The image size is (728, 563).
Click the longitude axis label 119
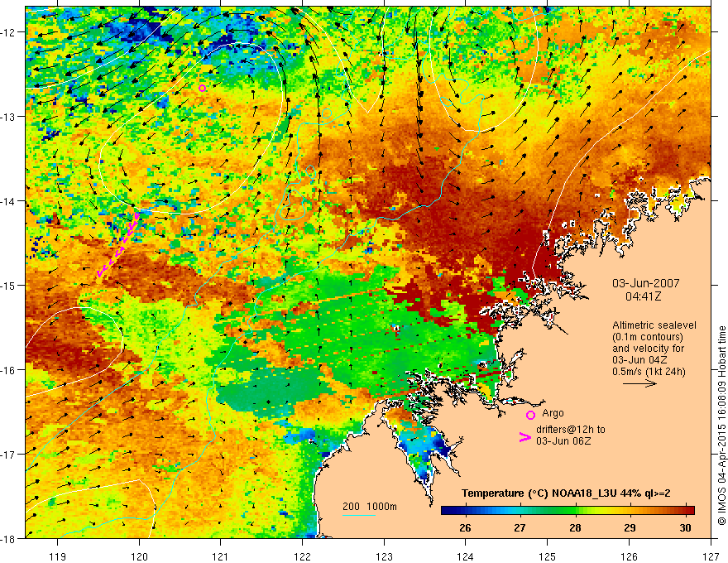click(x=58, y=556)
